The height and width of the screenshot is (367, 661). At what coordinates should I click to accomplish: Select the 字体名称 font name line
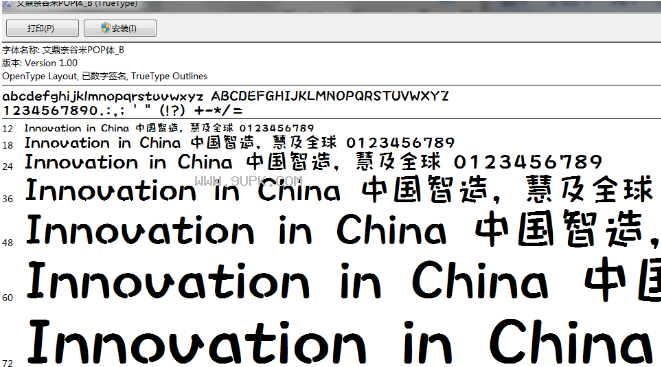[63, 50]
